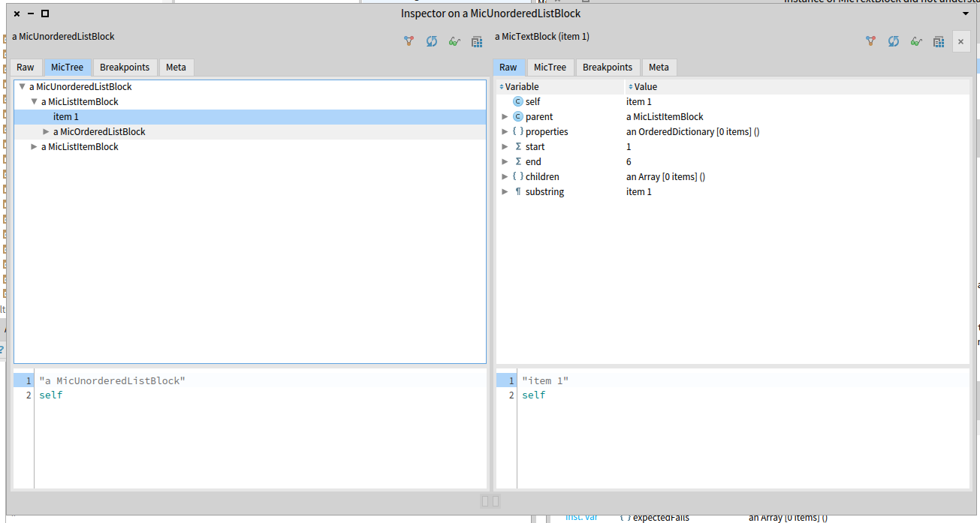Select the 'a MicOrderedListBlock' tree row

click(x=250, y=131)
